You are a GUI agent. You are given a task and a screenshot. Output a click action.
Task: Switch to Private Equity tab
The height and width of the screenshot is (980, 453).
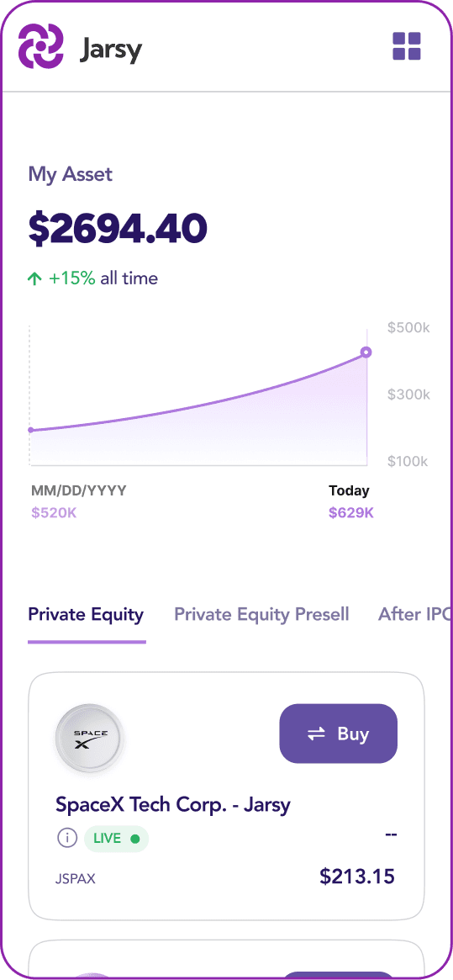click(87, 614)
